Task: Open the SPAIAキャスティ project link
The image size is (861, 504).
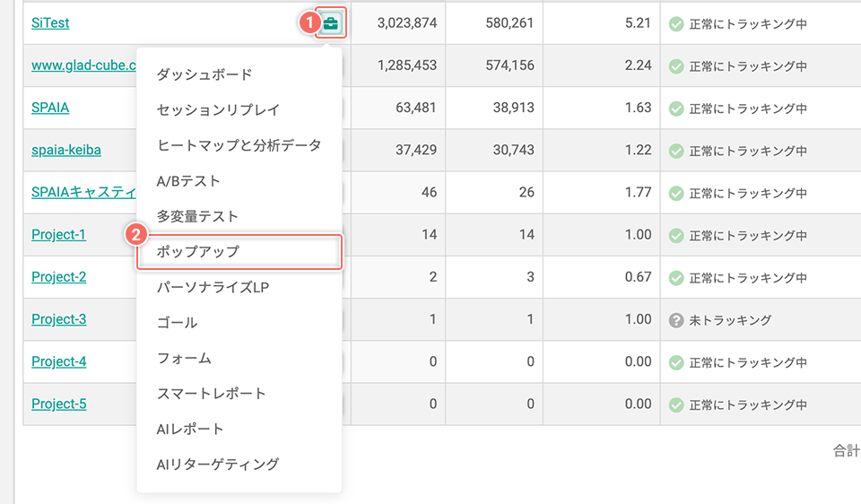Action: (x=83, y=192)
